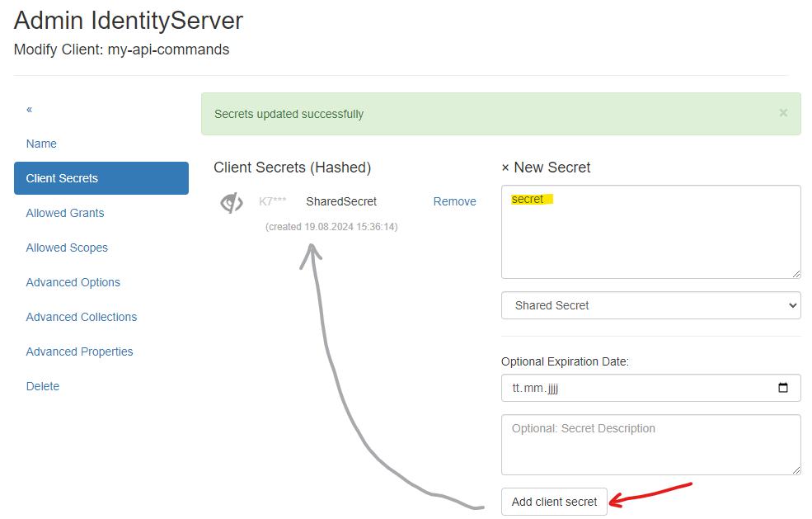This screenshot has width=812, height=519.
Task: Close New Secret panel via × icon
Action: click(505, 167)
